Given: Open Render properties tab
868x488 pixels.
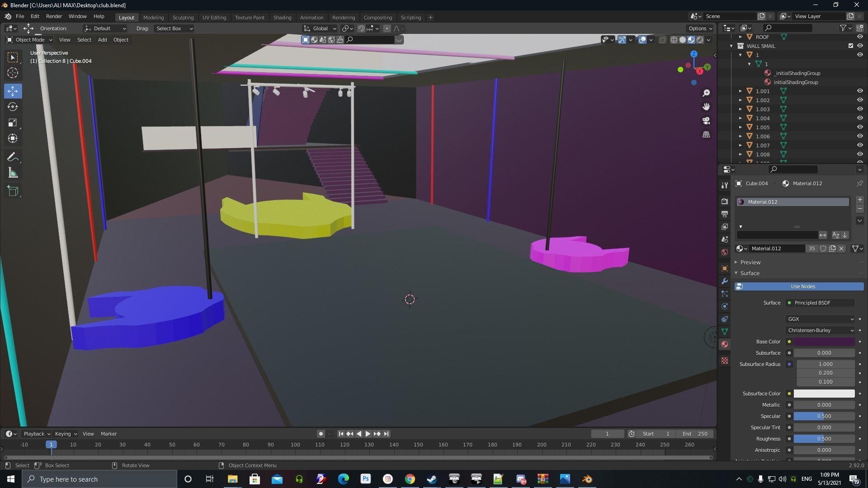Looking at the screenshot, I should pyautogui.click(x=725, y=201).
